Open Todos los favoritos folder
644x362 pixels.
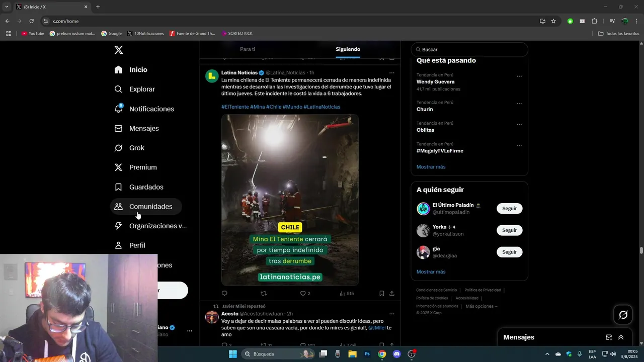tap(619, 34)
